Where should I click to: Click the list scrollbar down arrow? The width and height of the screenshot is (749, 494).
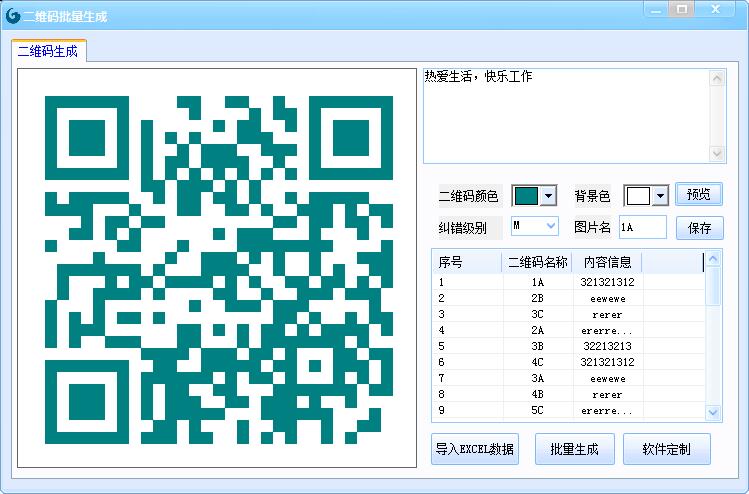click(713, 412)
